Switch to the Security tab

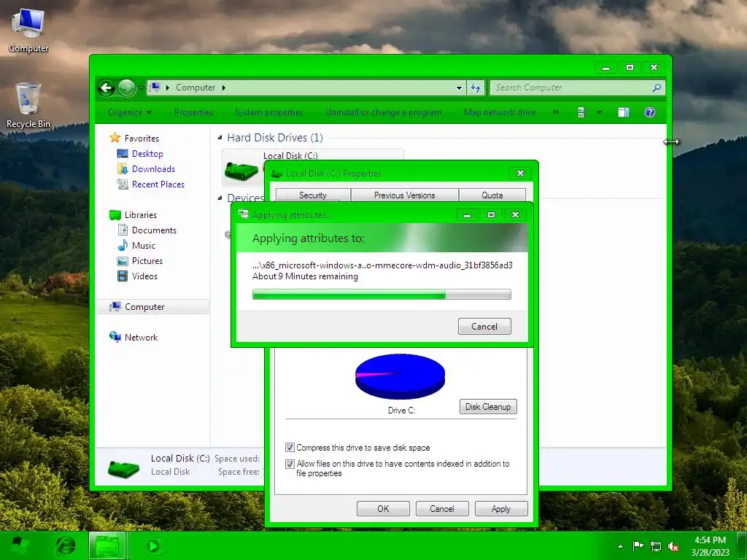tap(313, 195)
